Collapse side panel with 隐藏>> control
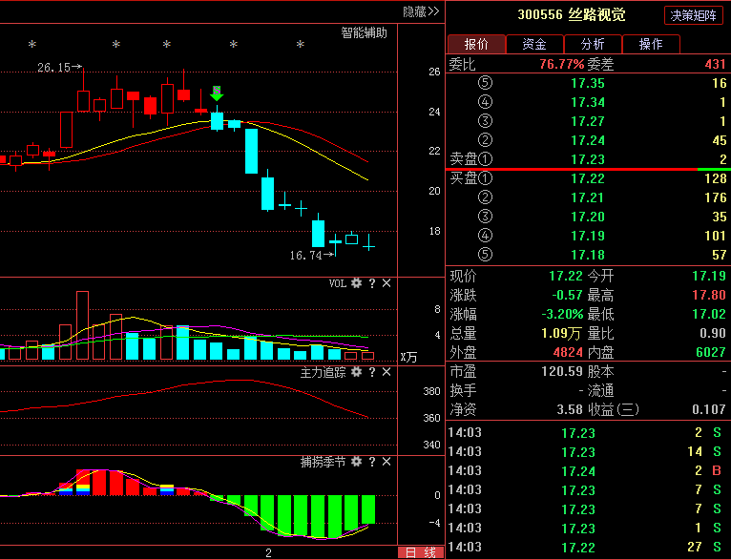 tap(421, 11)
